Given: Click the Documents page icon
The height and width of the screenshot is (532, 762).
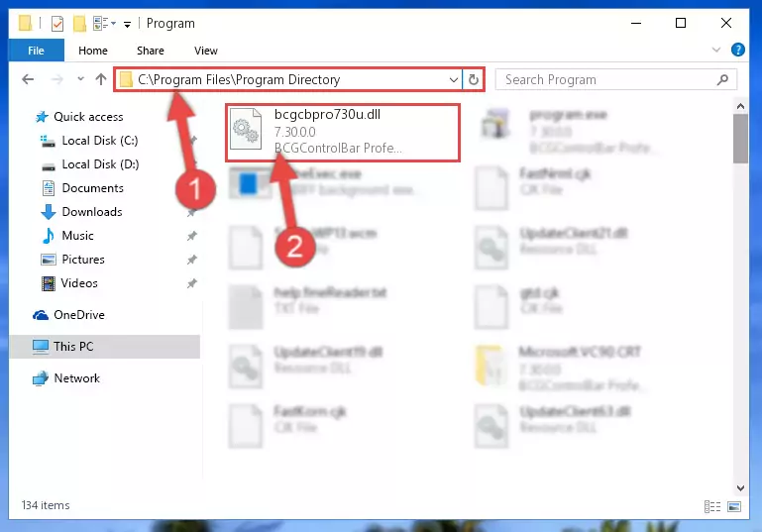Looking at the screenshot, I should tap(49, 188).
